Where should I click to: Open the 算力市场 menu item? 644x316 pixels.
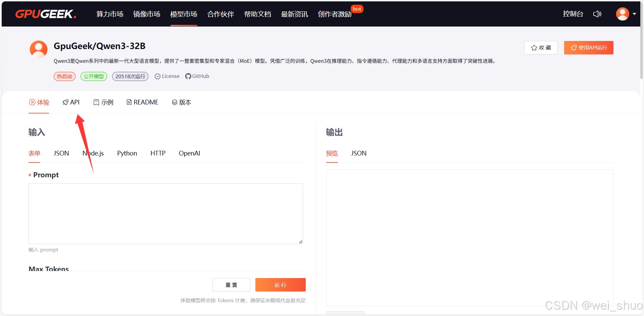[x=110, y=14]
